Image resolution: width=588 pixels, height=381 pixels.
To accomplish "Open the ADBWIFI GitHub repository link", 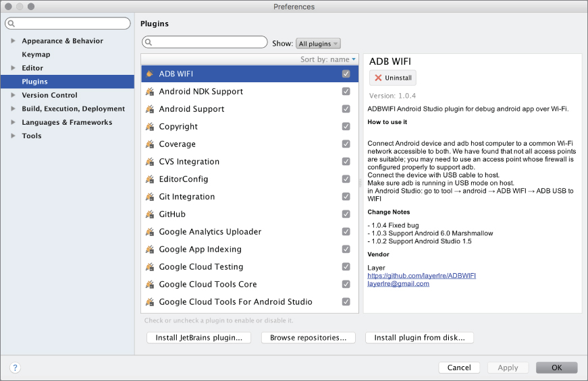I will 421,276.
